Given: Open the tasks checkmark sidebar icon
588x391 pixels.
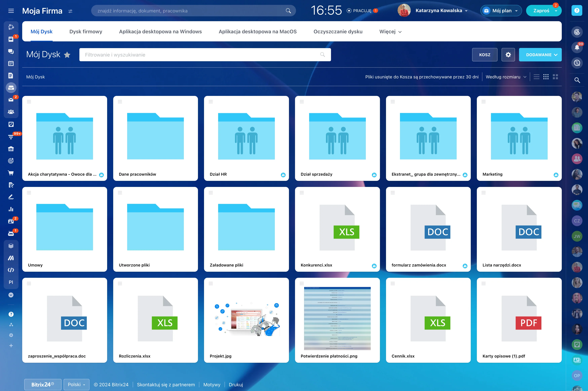Looking at the screenshot, I should [11, 124].
